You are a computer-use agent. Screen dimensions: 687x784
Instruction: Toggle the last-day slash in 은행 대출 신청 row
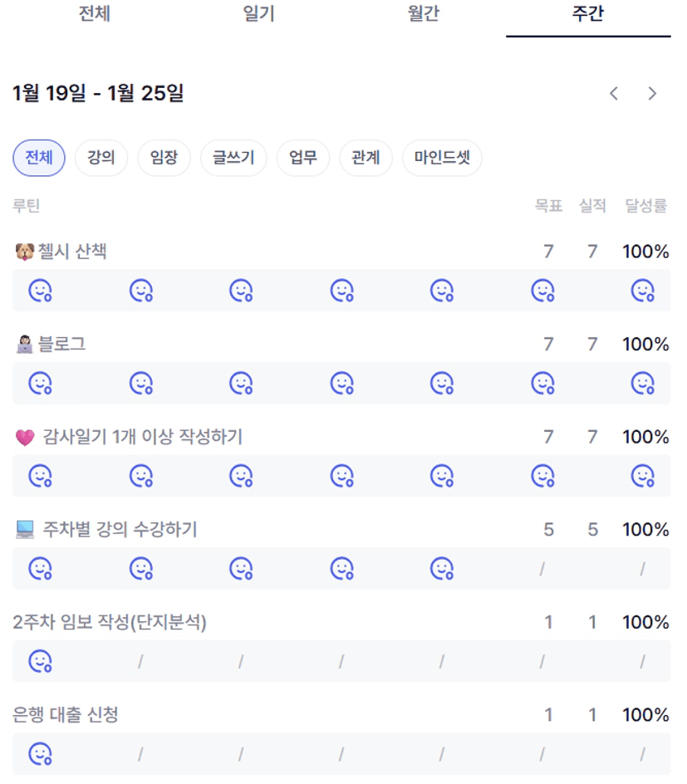tap(642, 754)
